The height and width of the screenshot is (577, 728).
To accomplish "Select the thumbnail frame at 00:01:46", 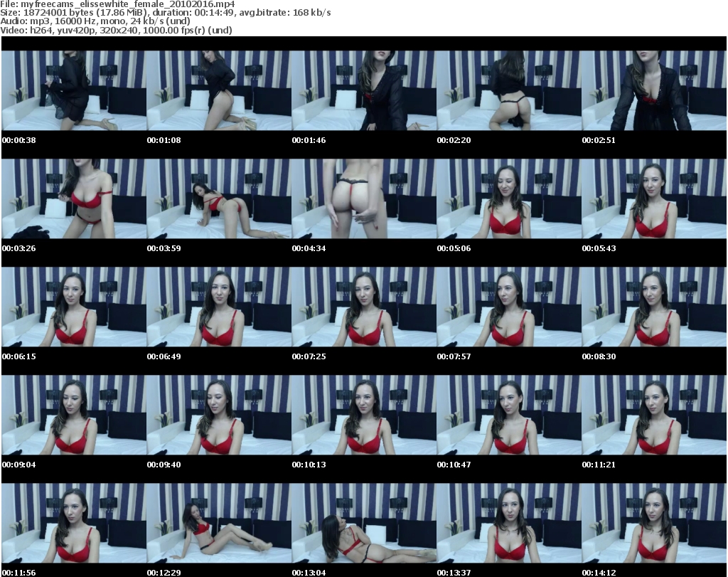I will 364,90.
